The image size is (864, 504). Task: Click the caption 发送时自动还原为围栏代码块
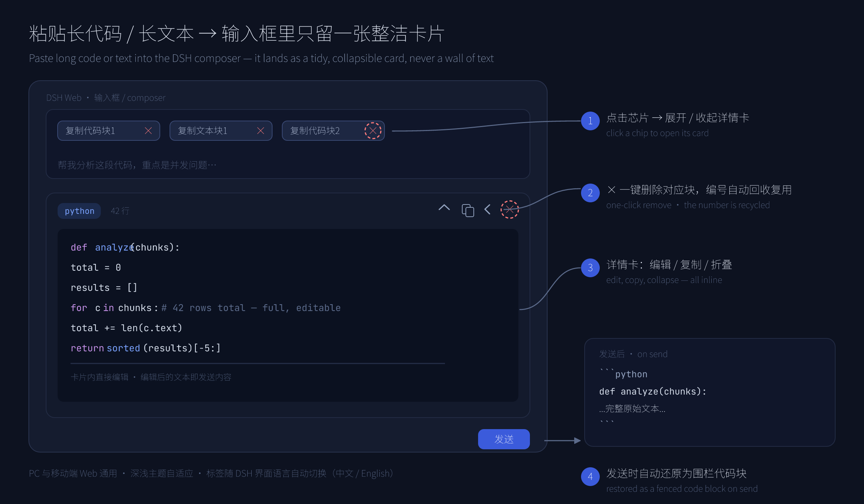[x=676, y=473]
